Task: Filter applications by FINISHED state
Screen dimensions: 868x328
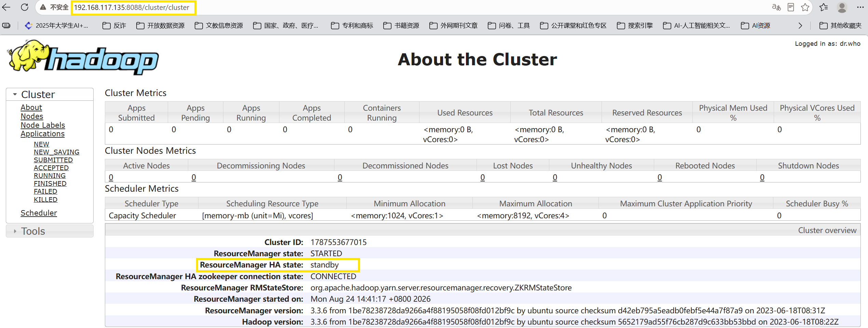Action: click(50, 183)
